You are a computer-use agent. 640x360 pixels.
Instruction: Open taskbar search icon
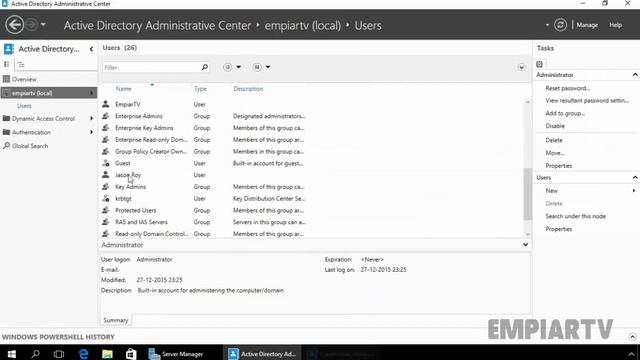[x=36, y=353]
